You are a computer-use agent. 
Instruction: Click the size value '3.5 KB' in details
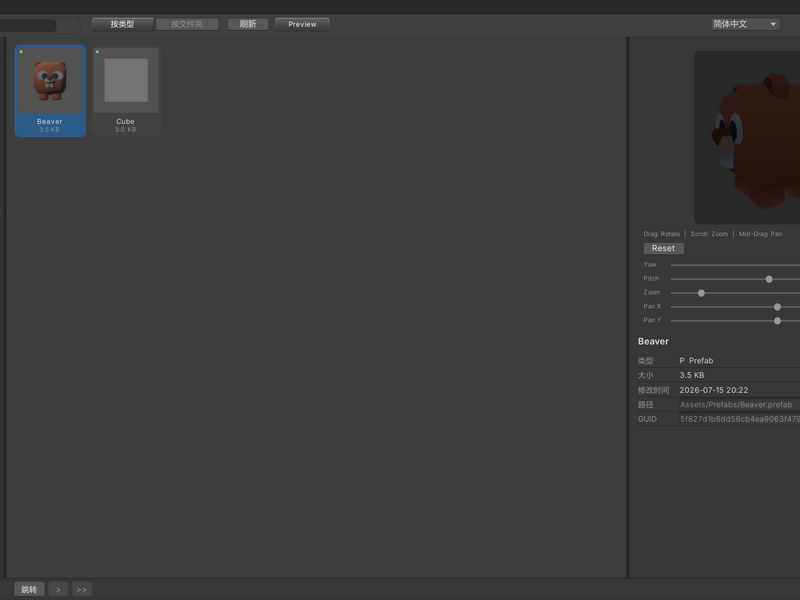point(692,375)
